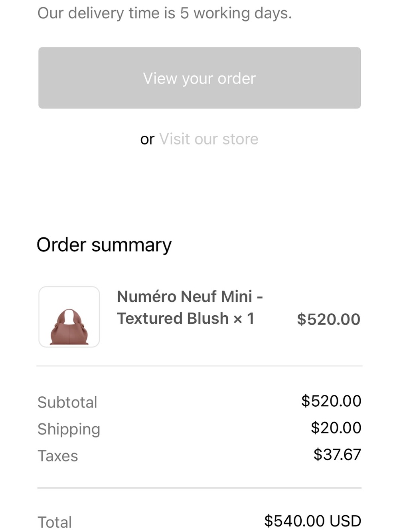
Task: Tap the blush handbag product thumbnail
Action: (69, 317)
